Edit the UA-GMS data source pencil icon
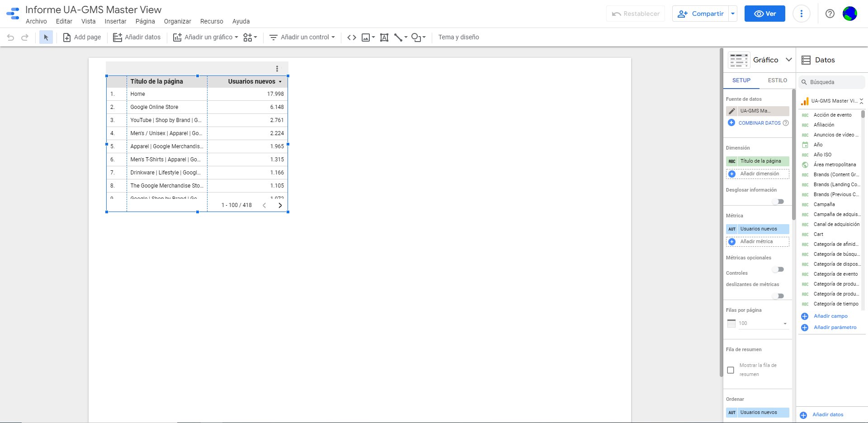This screenshot has height=423, width=868. click(732, 111)
